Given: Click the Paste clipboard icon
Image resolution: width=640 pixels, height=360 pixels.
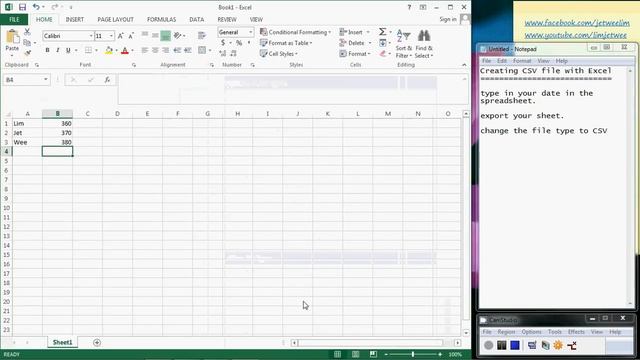Looking at the screenshot, I should [x=12, y=37].
